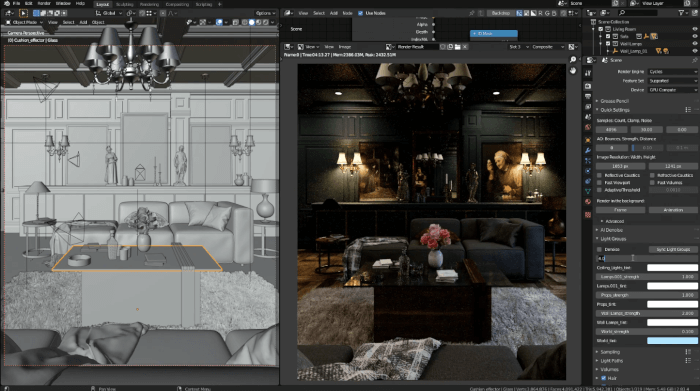Open the Slot 3 dropdown
Viewport: 700px width, 391px height.
(x=518, y=47)
